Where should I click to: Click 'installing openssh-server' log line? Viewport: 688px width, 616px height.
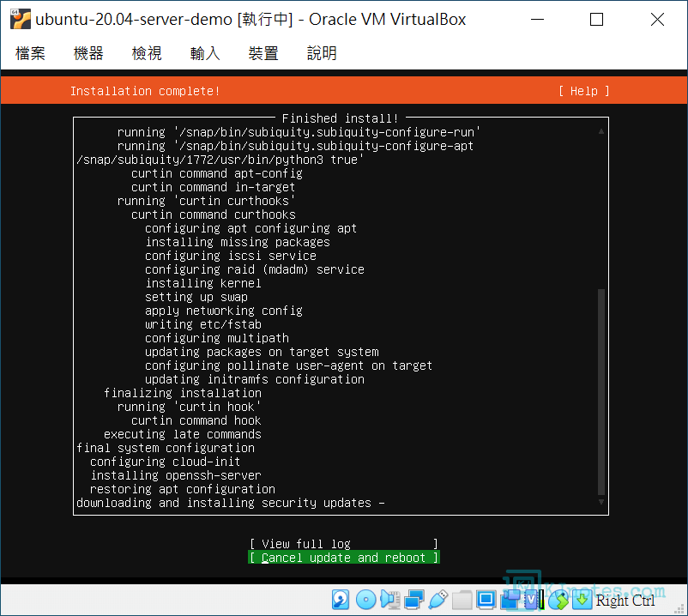pos(176,475)
